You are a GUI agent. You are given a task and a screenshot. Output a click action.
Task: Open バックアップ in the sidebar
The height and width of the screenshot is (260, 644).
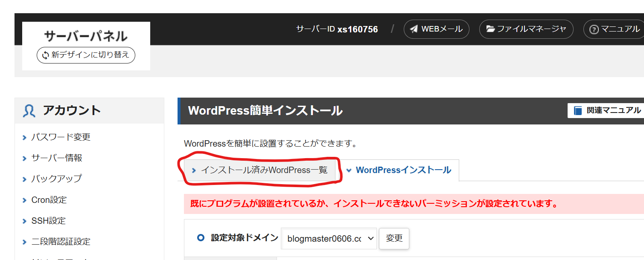[56, 179]
